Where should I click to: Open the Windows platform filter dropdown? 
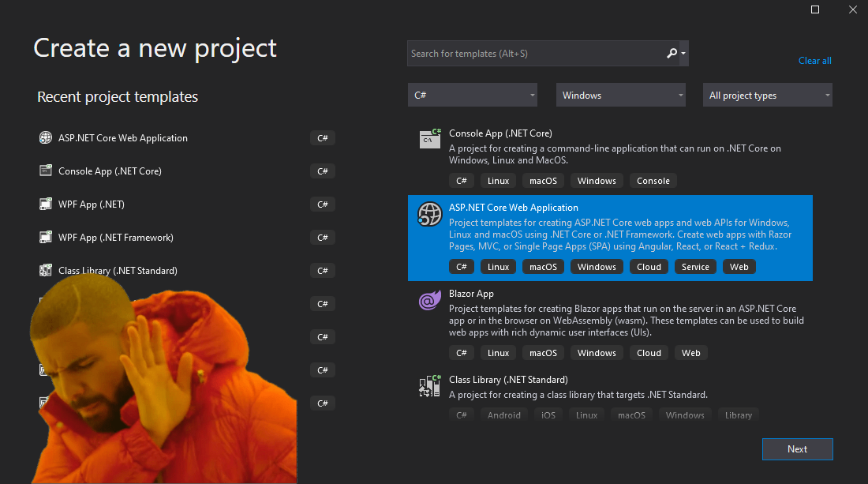pyautogui.click(x=620, y=96)
